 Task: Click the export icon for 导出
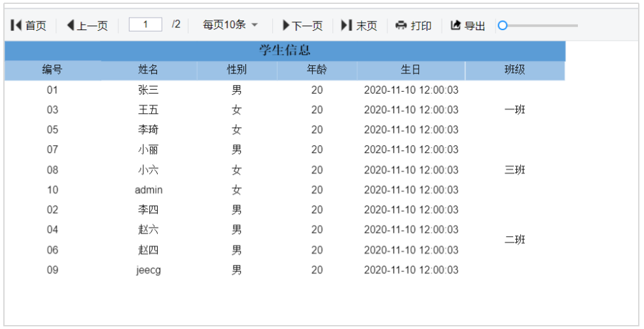pyautogui.click(x=456, y=26)
